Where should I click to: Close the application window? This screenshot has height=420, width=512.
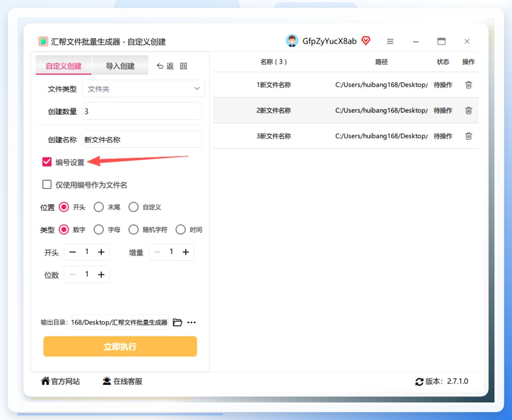click(467, 41)
